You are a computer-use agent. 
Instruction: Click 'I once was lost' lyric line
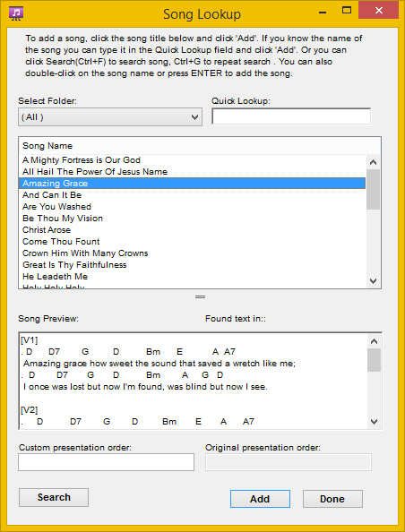[x=145, y=386]
